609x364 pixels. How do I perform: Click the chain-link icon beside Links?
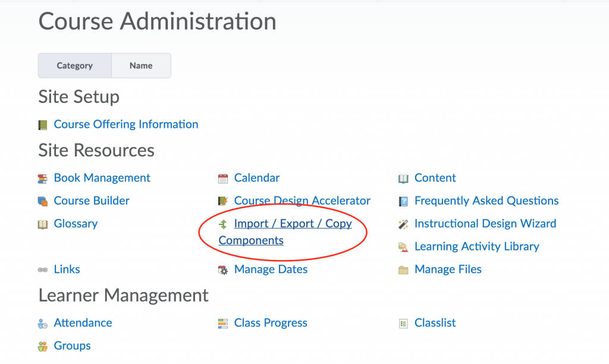[x=42, y=269]
